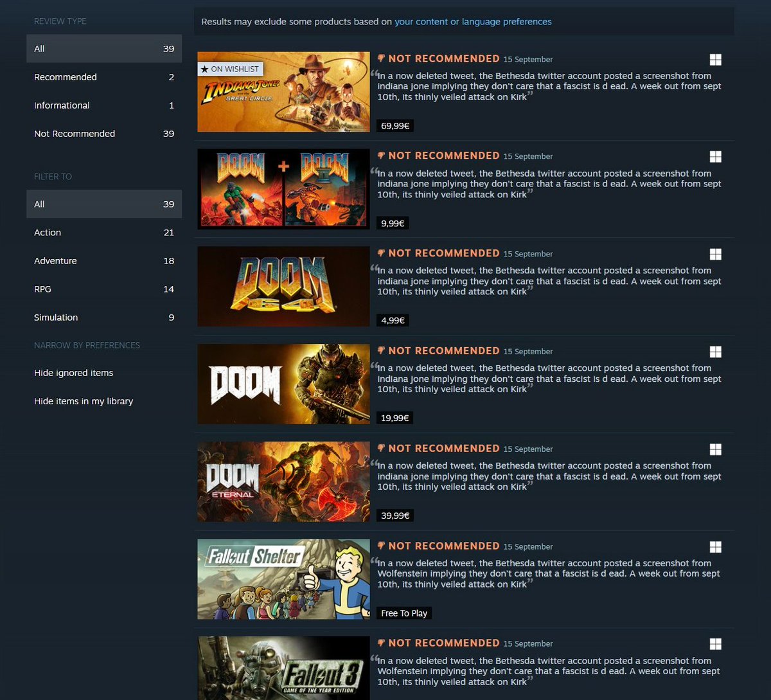Click Windows icon on DOOM Eternal row

click(715, 449)
